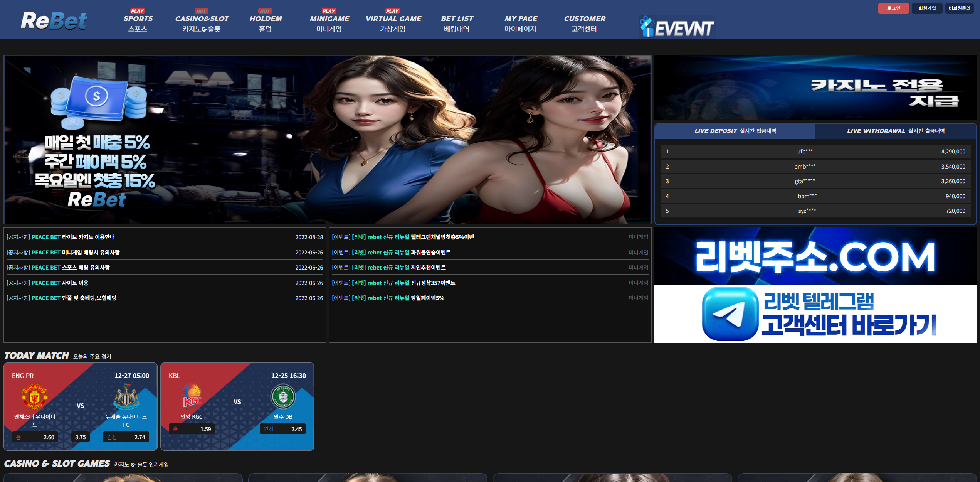Click the 비회원문의 guest inquiry button
This screenshot has width=980, height=482.
(x=959, y=8)
